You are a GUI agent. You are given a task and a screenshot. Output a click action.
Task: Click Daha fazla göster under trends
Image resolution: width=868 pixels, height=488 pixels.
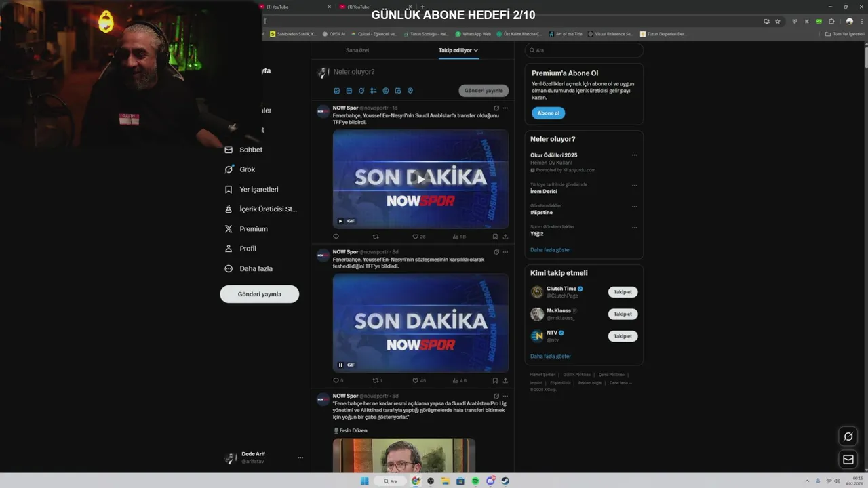pyautogui.click(x=551, y=250)
